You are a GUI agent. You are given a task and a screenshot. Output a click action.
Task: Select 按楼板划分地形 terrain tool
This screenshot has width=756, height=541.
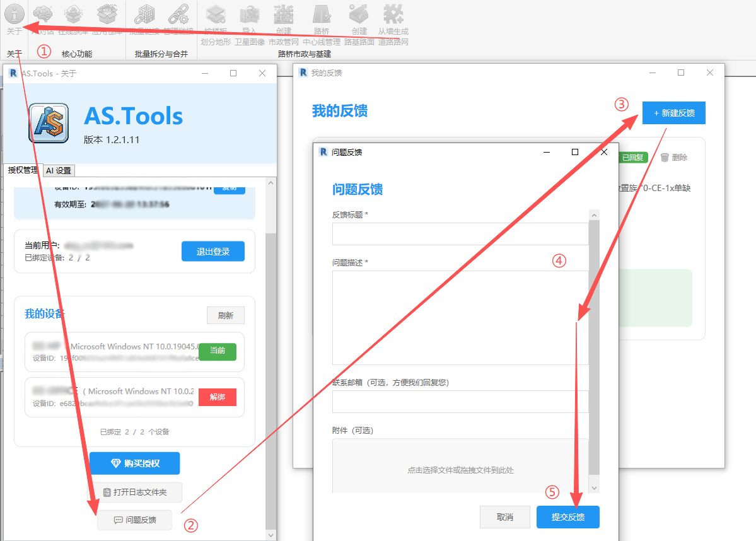coord(216,24)
